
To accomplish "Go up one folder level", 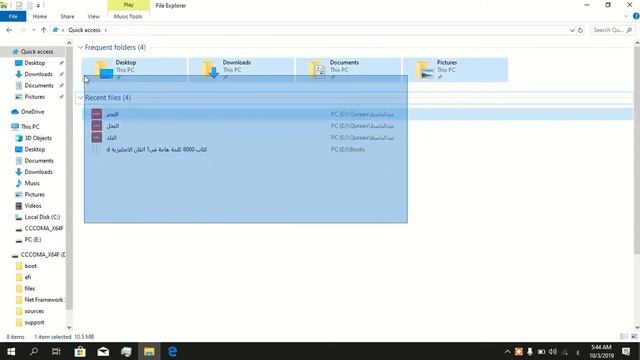I will point(44,30).
